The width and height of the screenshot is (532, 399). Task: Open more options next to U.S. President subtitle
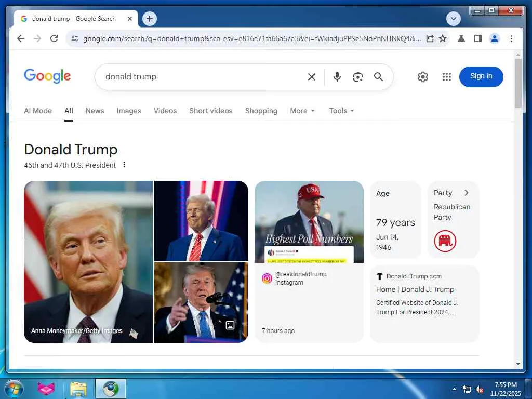click(124, 165)
